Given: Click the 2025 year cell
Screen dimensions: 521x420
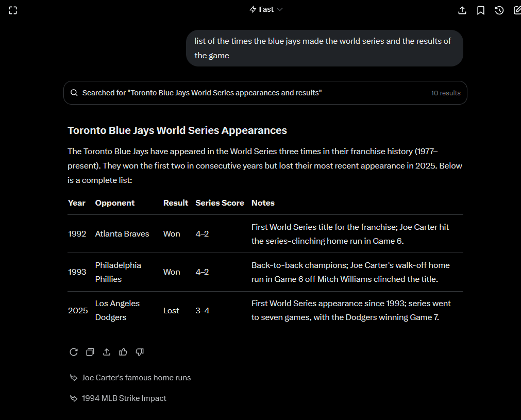Looking at the screenshot, I should click(x=78, y=311).
